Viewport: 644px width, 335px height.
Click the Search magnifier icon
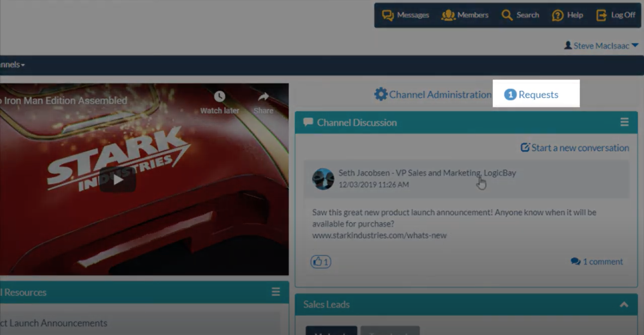(x=507, y=15)
